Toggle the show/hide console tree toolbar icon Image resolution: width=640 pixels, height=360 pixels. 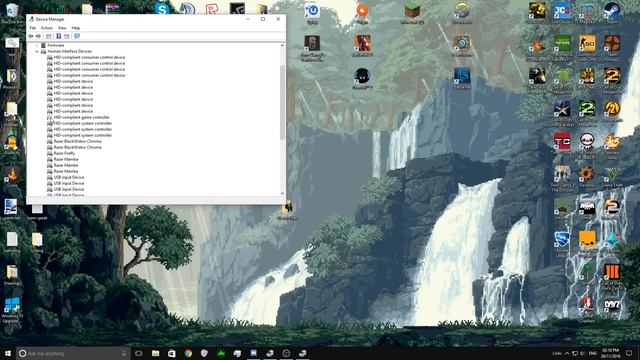(x=49, y=36)
